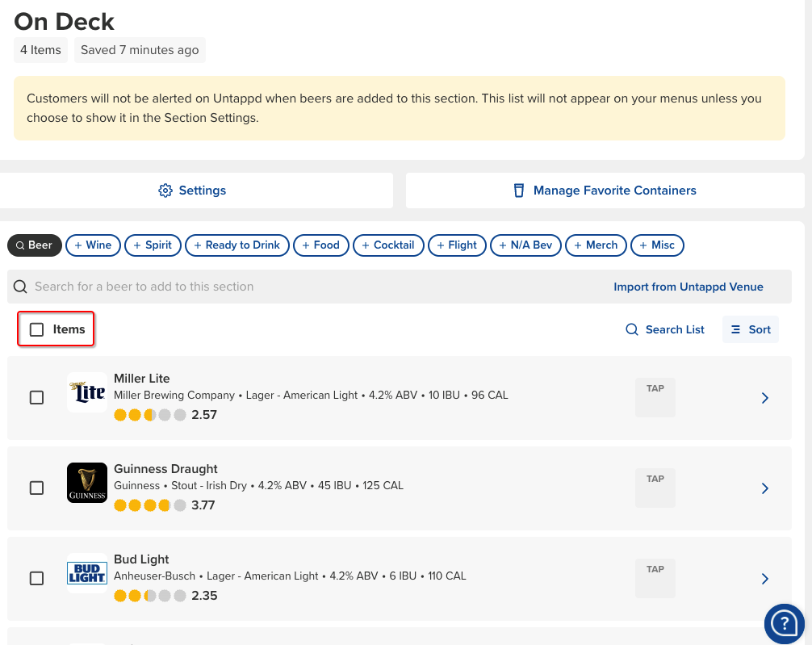
Task: Click the Bud Light logo icon
Action: tap(86, 573)
